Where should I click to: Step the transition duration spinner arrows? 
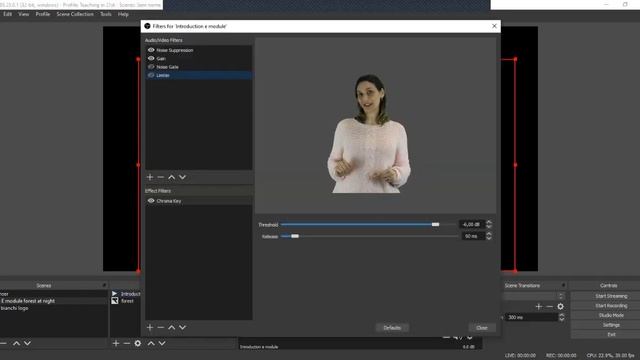pyautogui.click(x=562, y=317)
